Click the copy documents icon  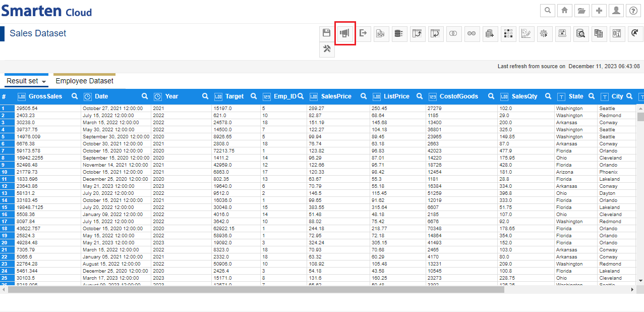pyautogui.click(x=599, y=33)
